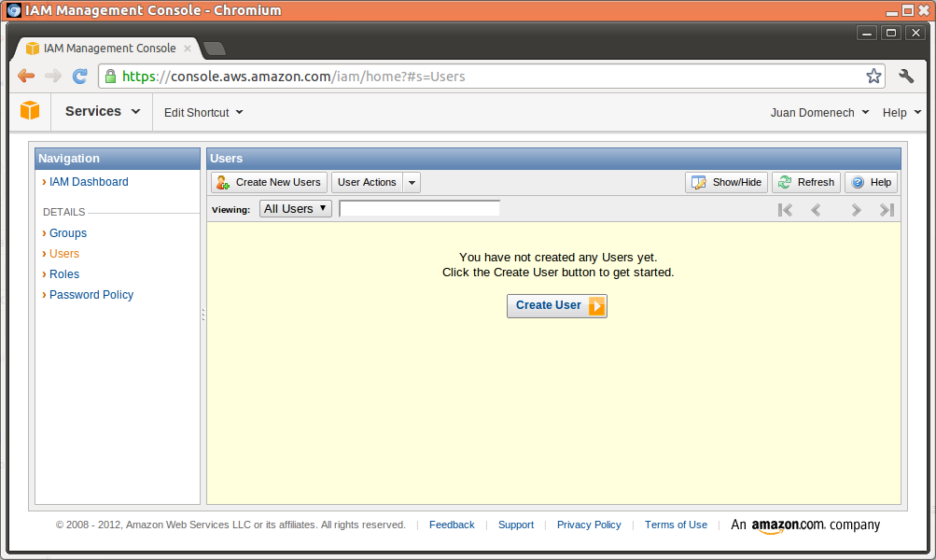
Task: Select Password Policy in the navigation sidebar
Action: (90, 294)
